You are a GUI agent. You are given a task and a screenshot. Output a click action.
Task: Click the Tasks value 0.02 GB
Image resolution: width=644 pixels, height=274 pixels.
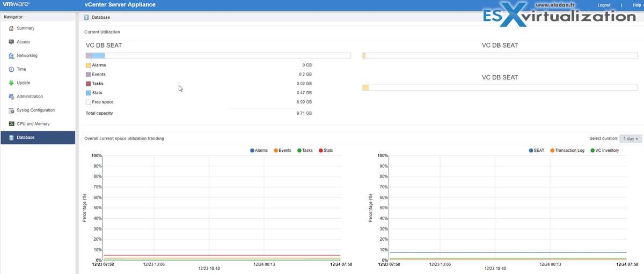(304, 84)
